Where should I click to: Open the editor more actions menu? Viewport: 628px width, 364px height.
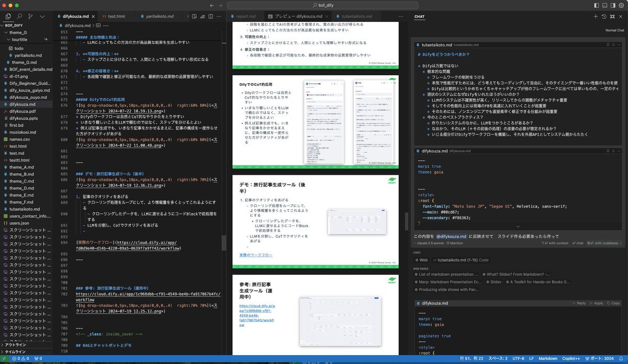click(x=219, y=17)
